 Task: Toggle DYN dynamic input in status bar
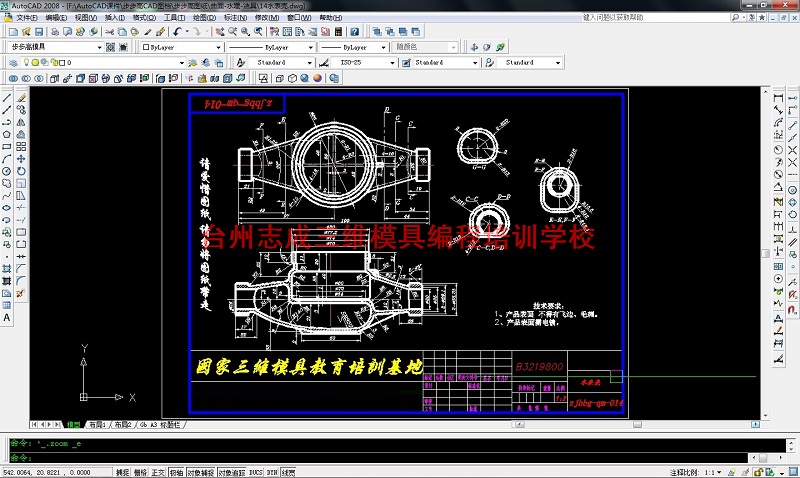coord(272,472)
